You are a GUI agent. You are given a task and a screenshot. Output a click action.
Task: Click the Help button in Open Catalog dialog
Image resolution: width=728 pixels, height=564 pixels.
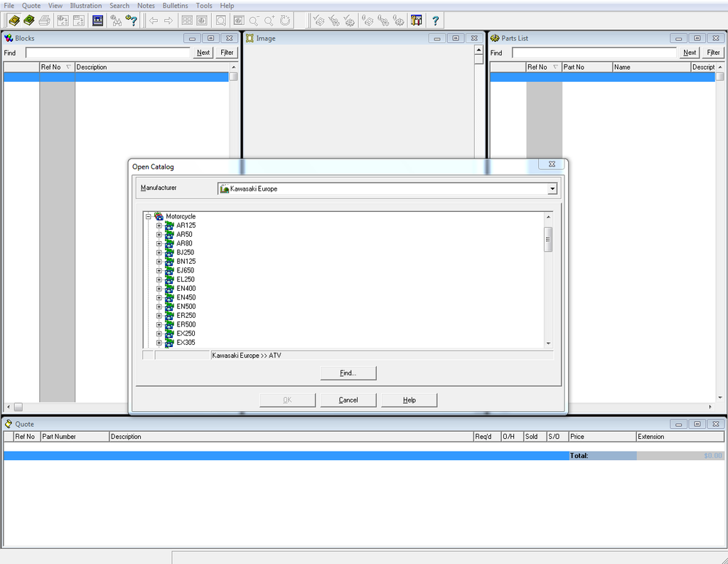[x=409, y=400]
